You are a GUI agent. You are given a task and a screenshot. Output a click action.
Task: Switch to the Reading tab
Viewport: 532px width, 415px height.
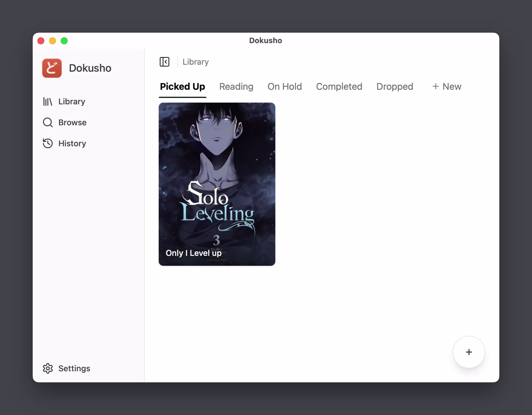(236, 87)
